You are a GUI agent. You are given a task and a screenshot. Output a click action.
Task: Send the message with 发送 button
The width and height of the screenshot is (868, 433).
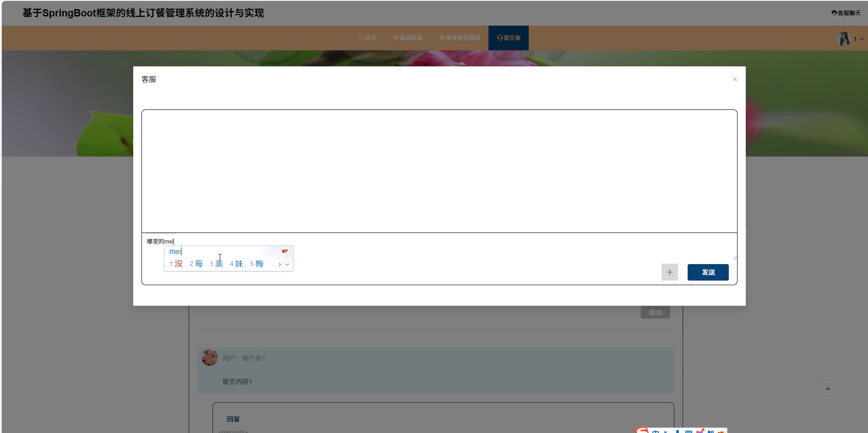(x=708, y=272)
